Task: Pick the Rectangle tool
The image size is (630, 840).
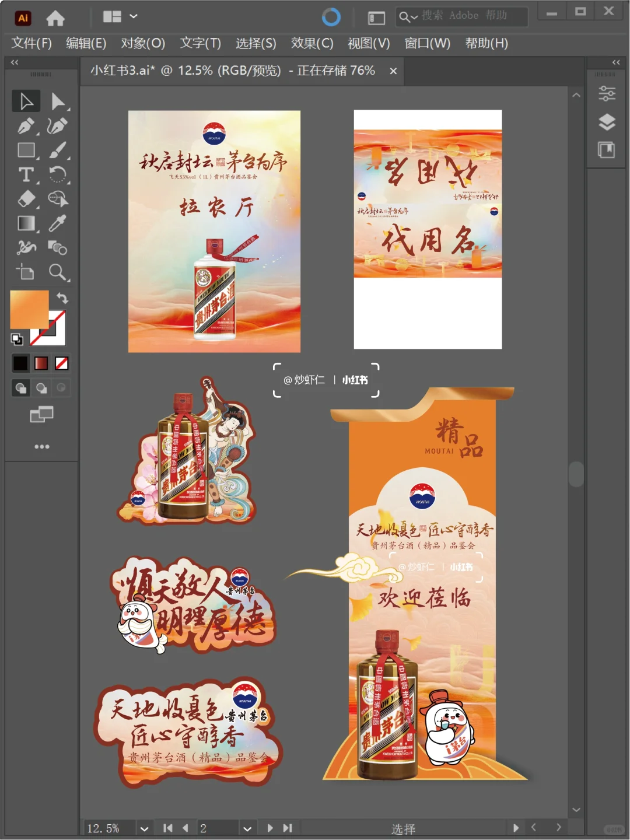Action: [26, 150]
